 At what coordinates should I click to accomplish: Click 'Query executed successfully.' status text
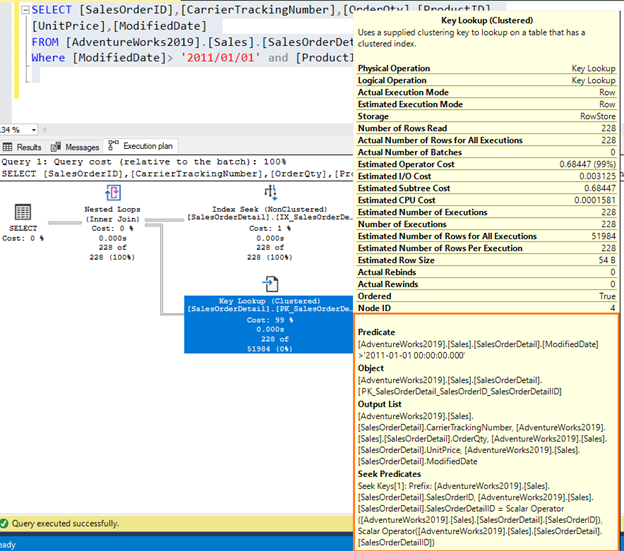point(65,524)
